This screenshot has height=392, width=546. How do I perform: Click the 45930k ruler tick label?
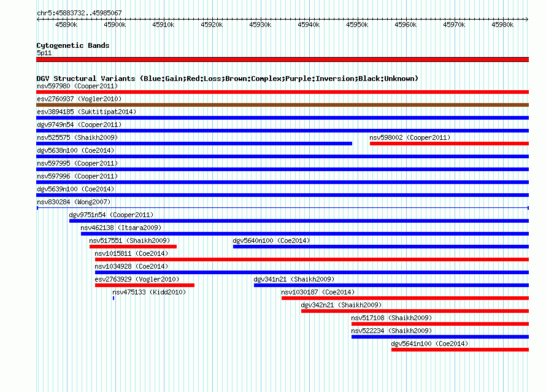(x=260, y=25)
